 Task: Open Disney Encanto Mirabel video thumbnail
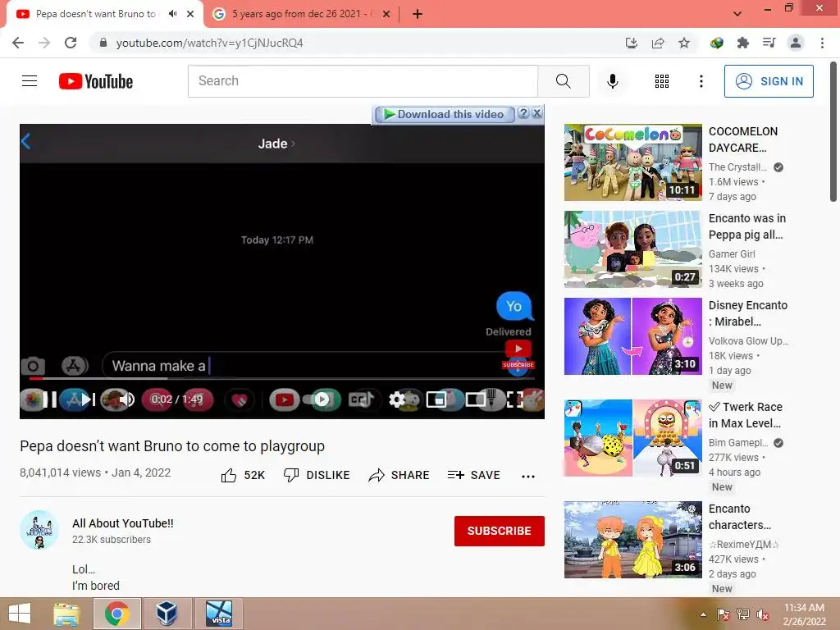632,336
